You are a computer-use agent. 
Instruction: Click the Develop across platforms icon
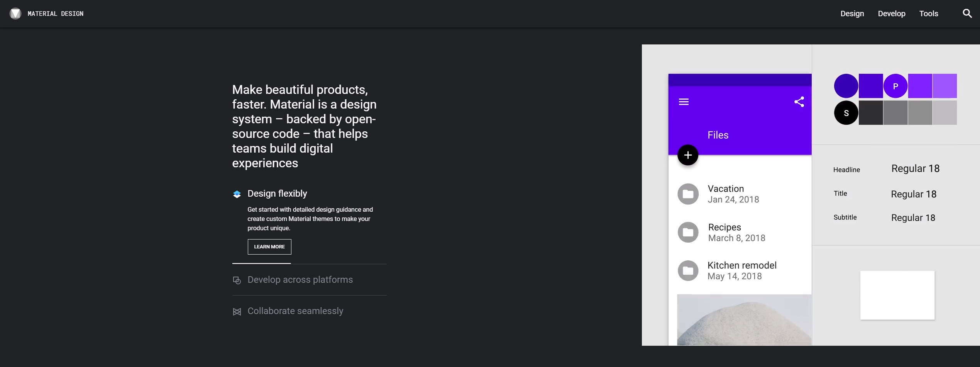[237, 280]
